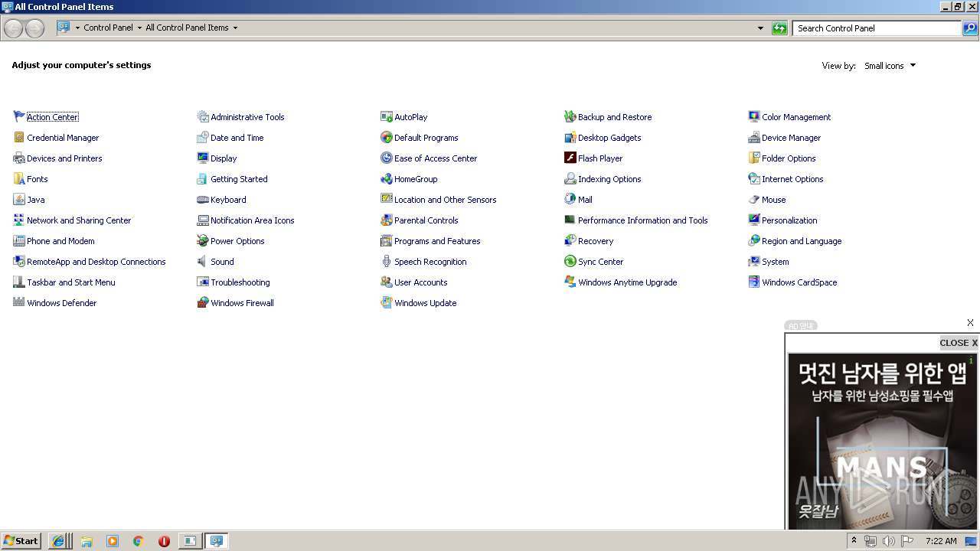Open the View by Small icons dropdown

pyautogui.click(x=890, y=66)
